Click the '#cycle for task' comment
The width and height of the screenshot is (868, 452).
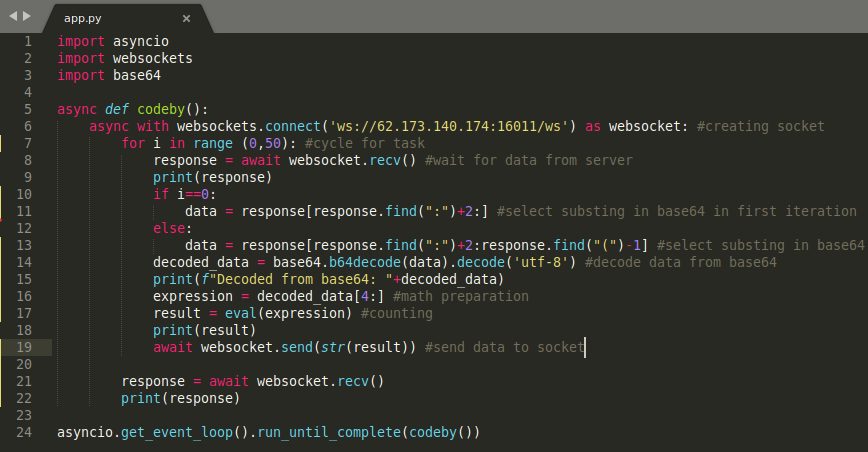click(x=365, y=144)
